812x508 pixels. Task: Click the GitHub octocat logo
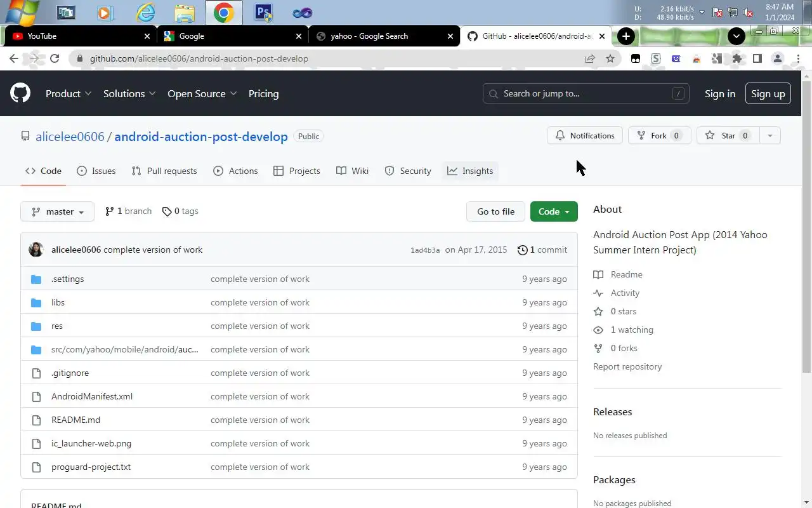coord(20,93)
